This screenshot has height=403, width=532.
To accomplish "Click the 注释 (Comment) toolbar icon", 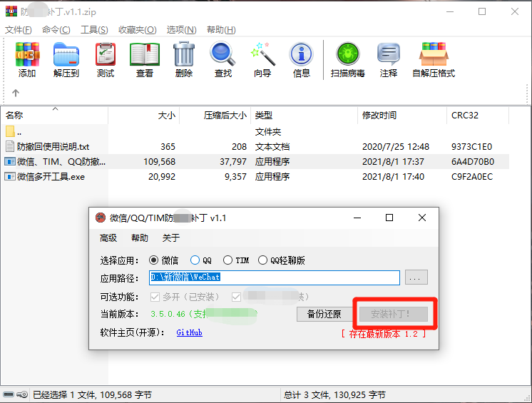I will click(x=389, y=54).
